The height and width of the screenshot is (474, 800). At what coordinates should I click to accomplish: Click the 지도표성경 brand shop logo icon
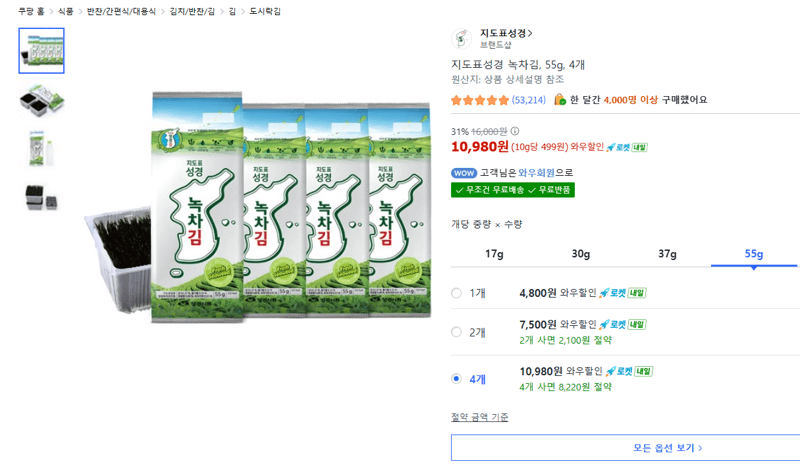point(461,38)
